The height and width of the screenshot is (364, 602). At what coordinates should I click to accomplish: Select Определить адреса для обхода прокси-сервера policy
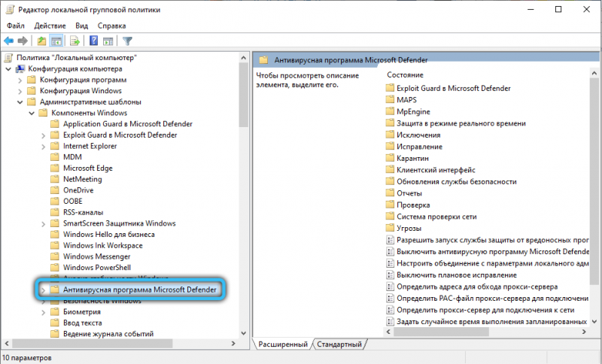[x=477, y=287]
